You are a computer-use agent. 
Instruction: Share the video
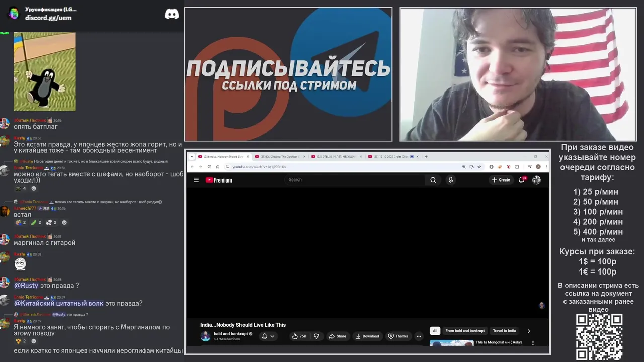pyautogui.click(x=338, y=336)
